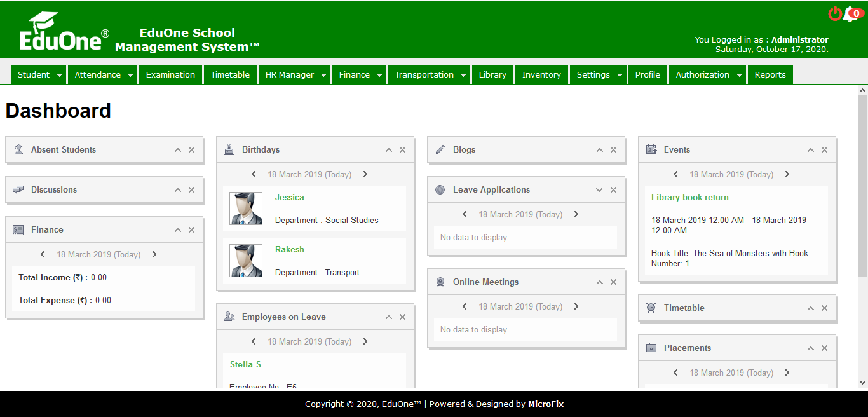Open the Transportation dropdown arrow
The height and width of the screenshot is (417, 868).
pyautogui.click(x=463, y=75)
